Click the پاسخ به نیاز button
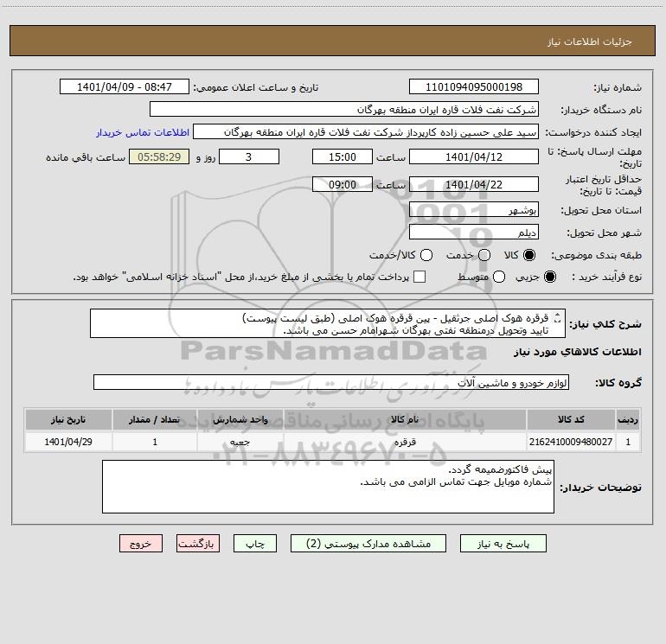 [503, 544]
